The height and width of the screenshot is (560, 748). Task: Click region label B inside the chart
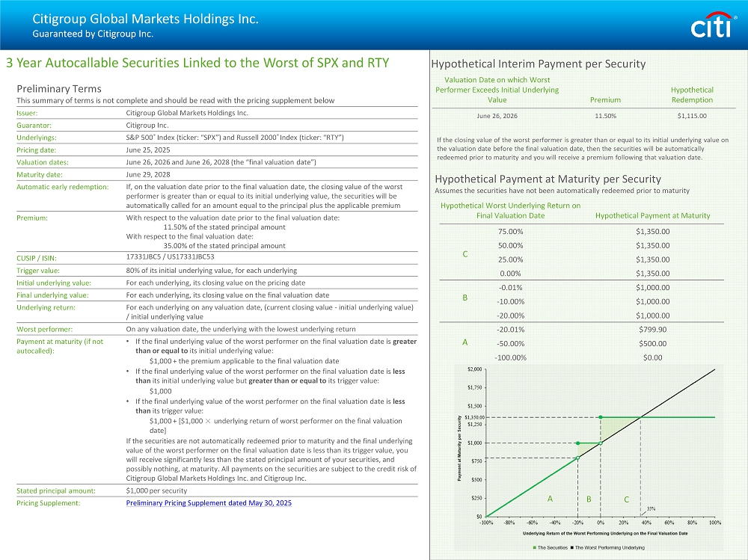click(589, 499)
